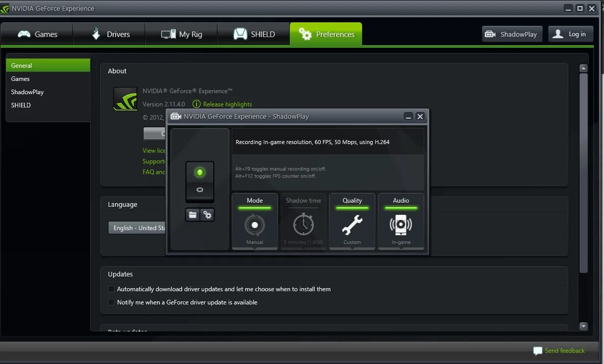
Task: Click the ShadowPlay button in header
Action: tap(512, 34)
